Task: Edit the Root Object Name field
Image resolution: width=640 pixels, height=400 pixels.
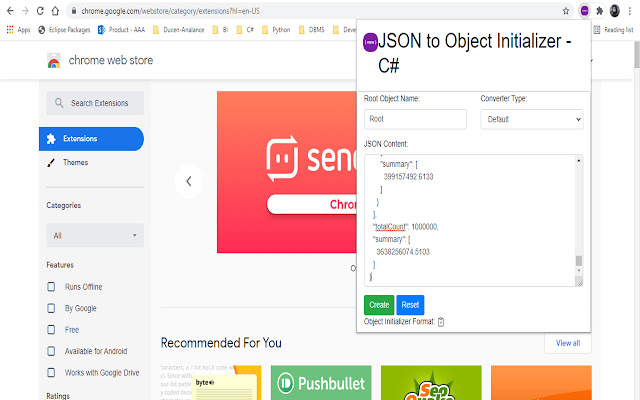Action: click(x=415, y=119)
